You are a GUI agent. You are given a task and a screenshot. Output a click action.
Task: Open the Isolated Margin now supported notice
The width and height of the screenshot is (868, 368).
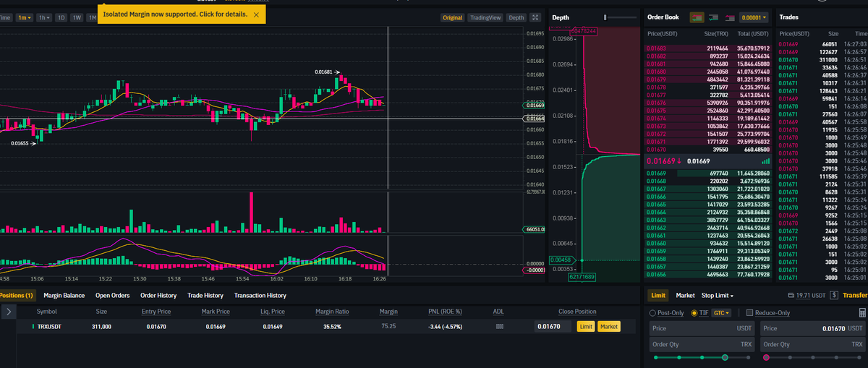(175, 14)
